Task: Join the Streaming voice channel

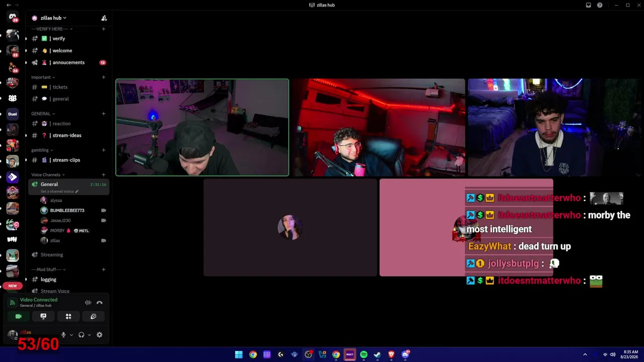Action: click(69, 255)
